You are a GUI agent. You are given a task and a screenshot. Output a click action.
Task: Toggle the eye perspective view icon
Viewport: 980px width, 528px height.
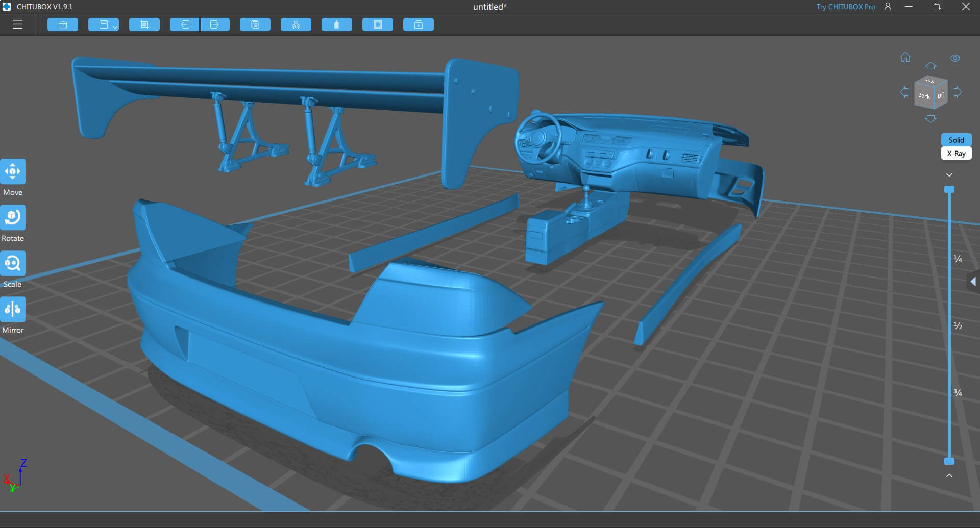[x=955, y=58]
